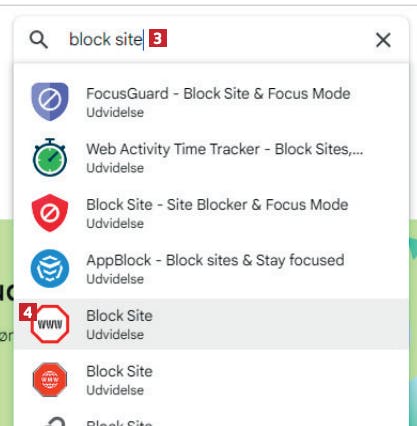Open 'AppBlock - Block sites & Stay focused' result
The image size is (417, 426).
point(211,268)
